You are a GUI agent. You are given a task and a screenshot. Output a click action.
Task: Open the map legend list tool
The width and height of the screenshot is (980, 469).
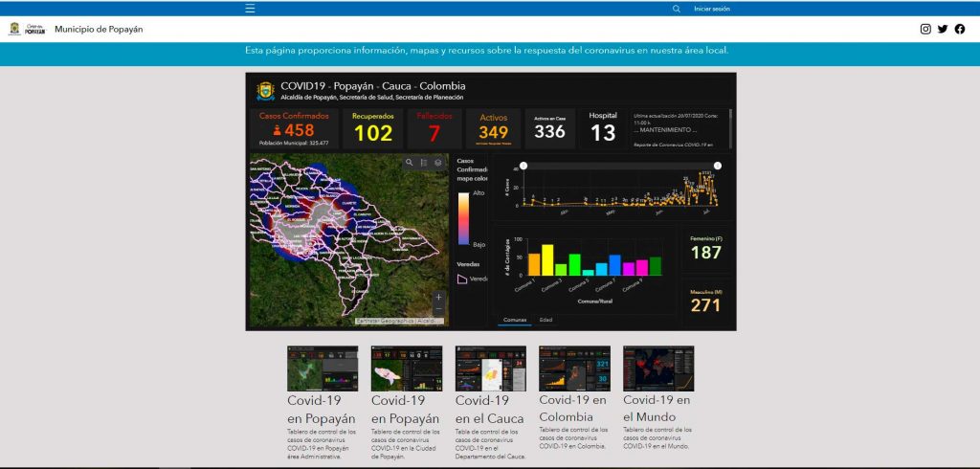pos(424,163)
